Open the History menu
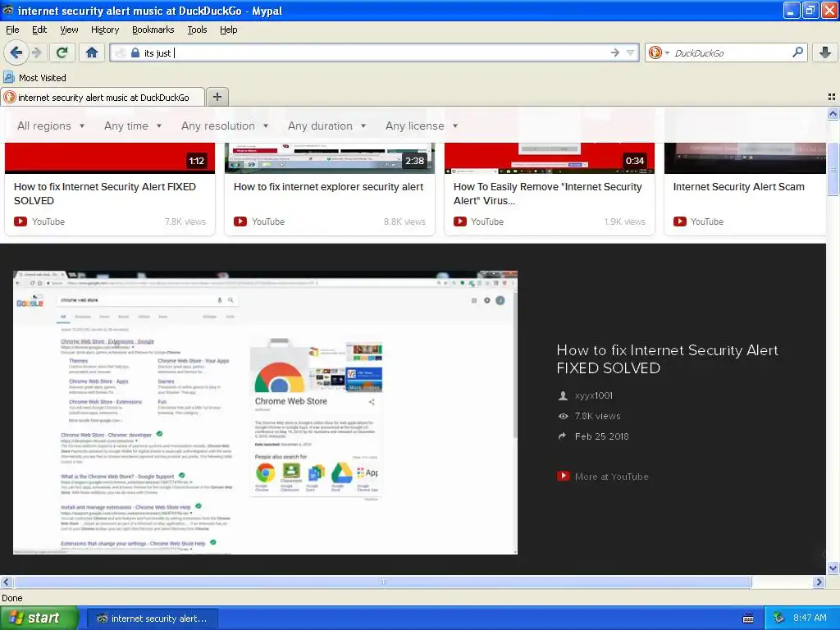This screenshot has height=630, width=840. (105, 30)
